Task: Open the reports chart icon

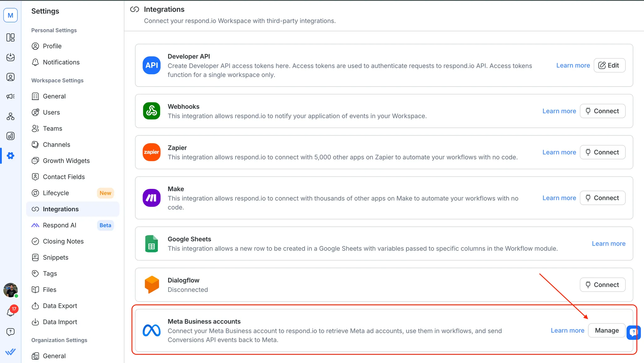Action: coord(10,136)
